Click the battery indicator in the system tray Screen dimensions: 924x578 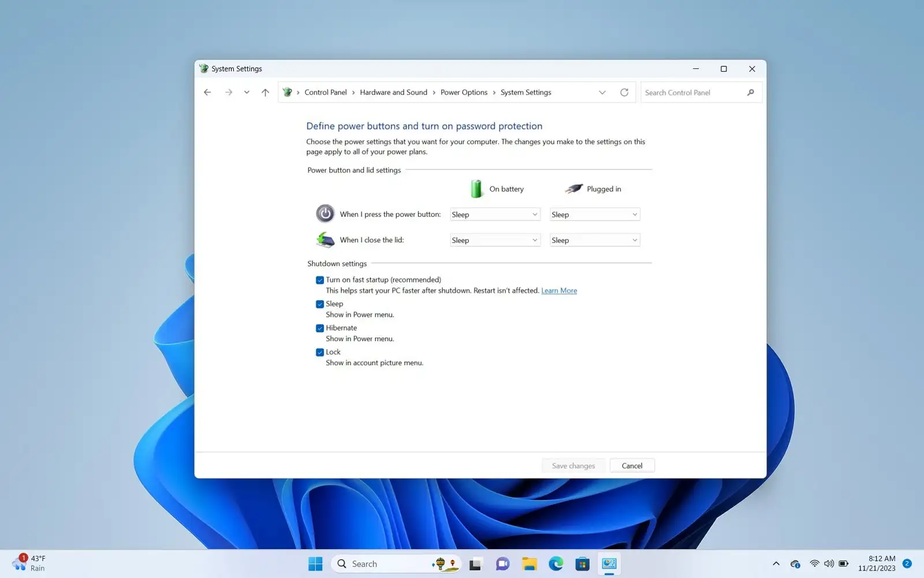(844, 563)
